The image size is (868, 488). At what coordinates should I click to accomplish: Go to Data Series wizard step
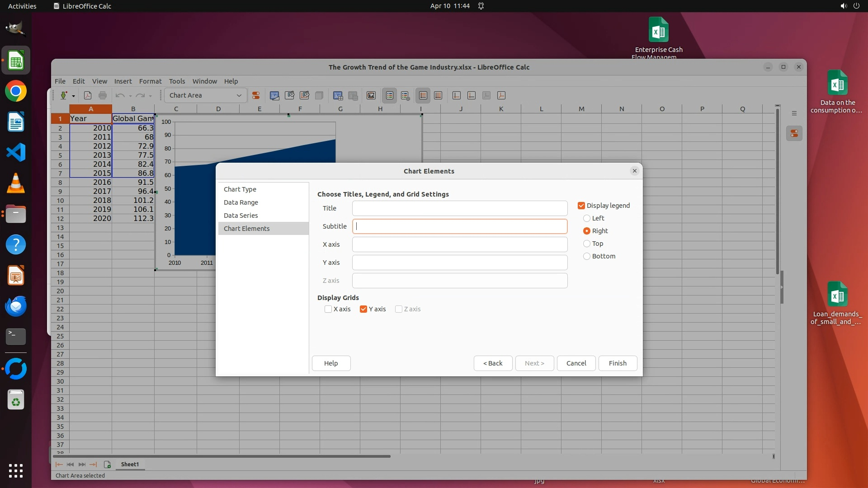(x=241, y=216)
